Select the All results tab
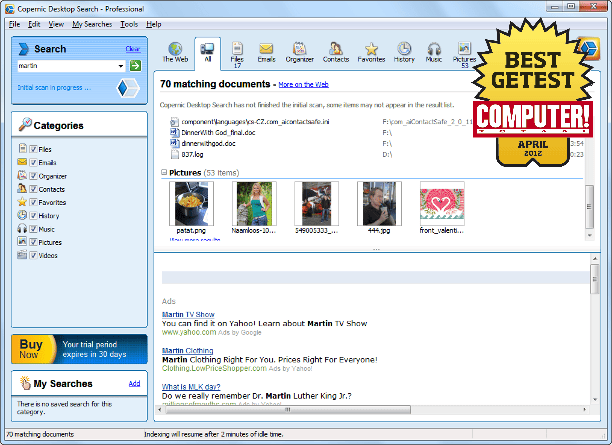612x445 pixels. click(207, 53)
